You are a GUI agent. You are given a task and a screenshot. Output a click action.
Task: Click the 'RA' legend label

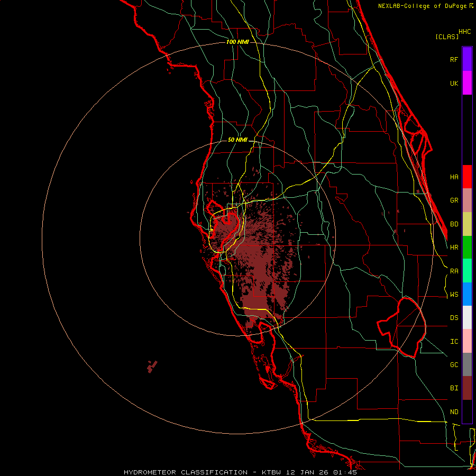[x=454, y=271]
